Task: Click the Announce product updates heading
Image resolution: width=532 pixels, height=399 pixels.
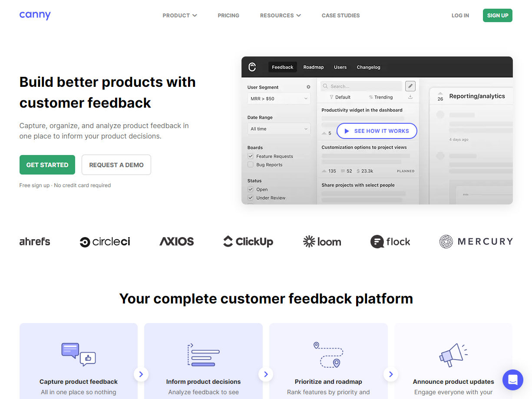Action: point(453,382)
